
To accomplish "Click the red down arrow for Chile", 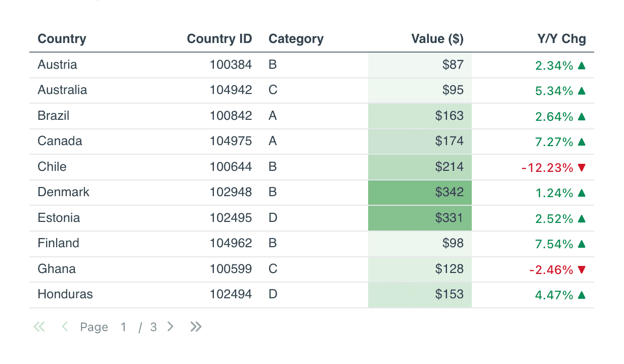I will click(582, 167).
